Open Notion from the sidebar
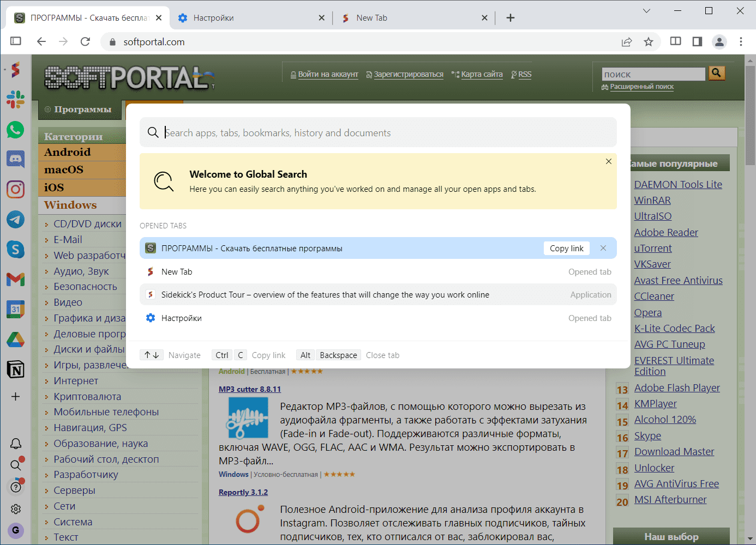 pyautogui.click(x=15, y=370)
